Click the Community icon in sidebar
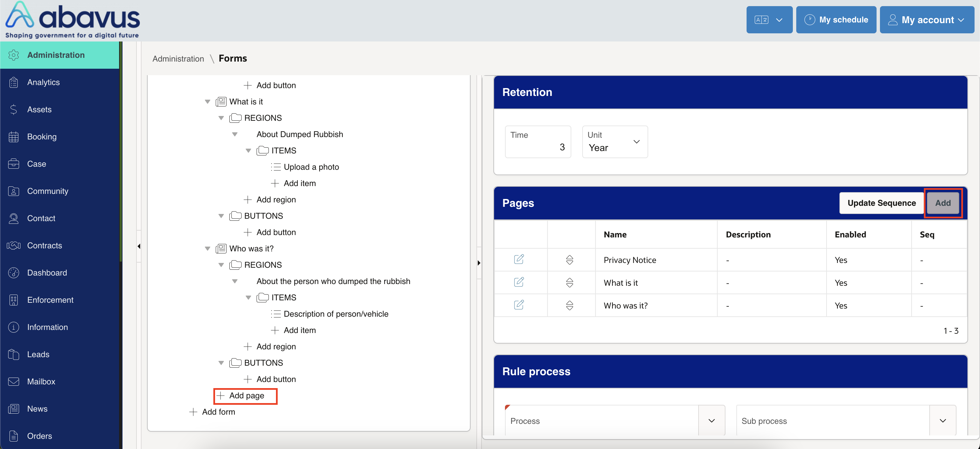Viewport: 980px width, 449px height. click(x=14, y=191)
